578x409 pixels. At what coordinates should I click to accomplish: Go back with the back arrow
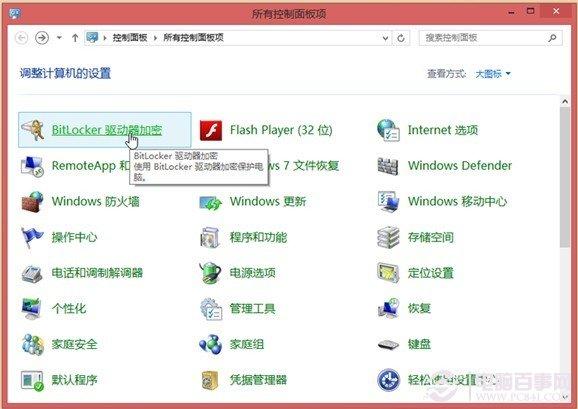(x=22, y=38)
